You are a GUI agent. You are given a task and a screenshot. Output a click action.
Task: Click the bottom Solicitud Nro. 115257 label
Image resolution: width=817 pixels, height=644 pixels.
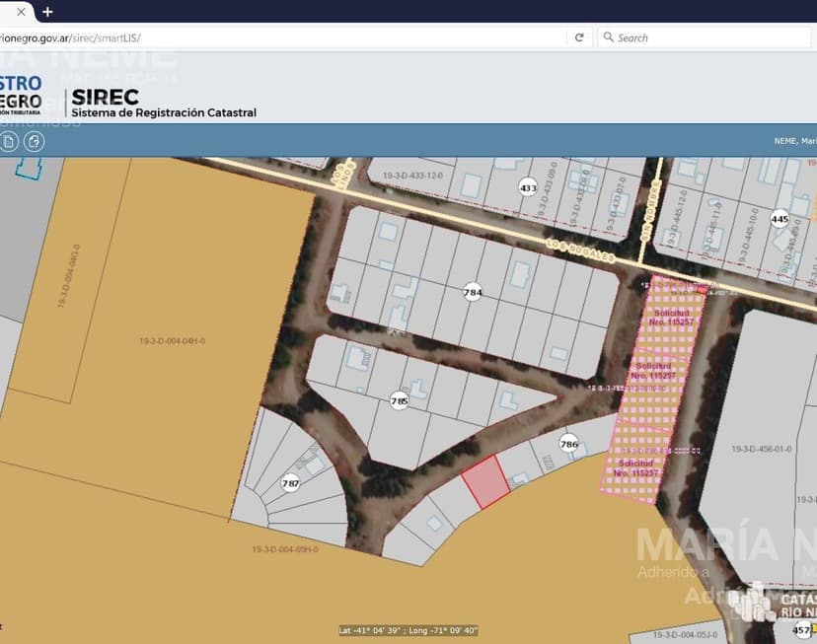[x=635, y=467]
